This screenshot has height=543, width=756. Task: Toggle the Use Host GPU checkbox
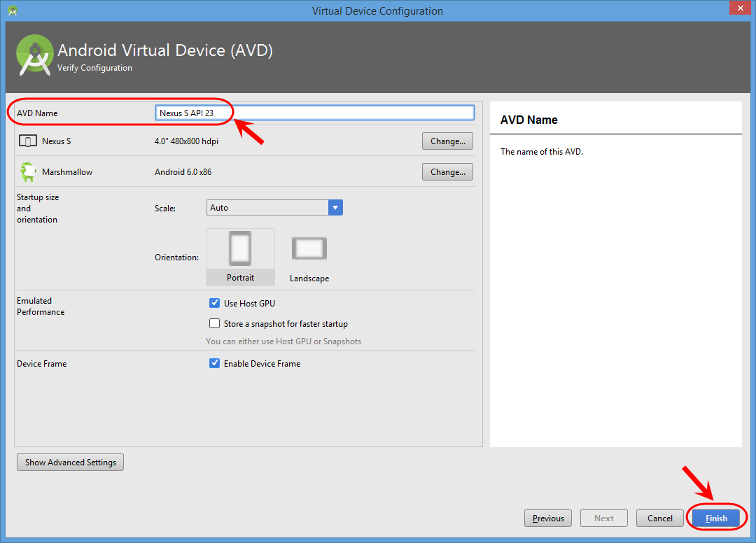215,303
